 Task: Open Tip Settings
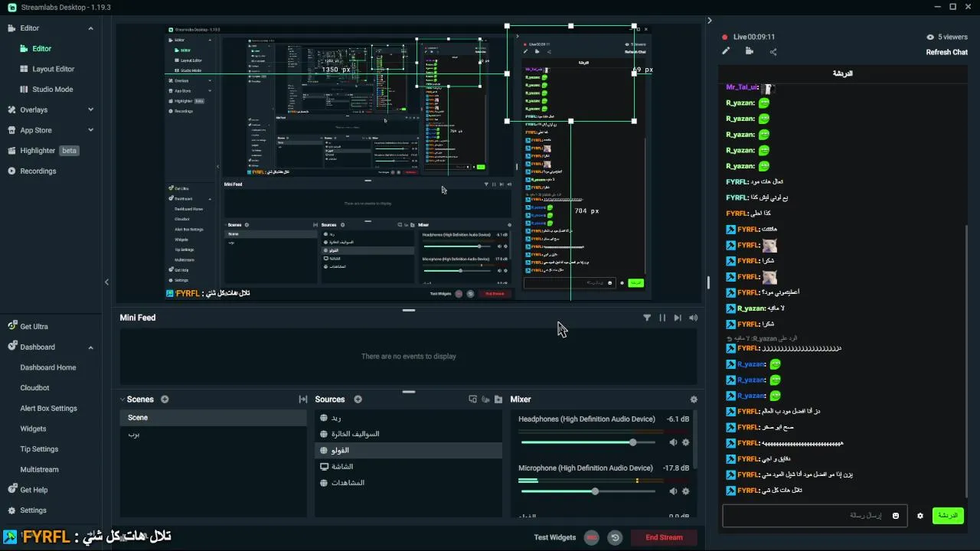(x=39, y=449)
